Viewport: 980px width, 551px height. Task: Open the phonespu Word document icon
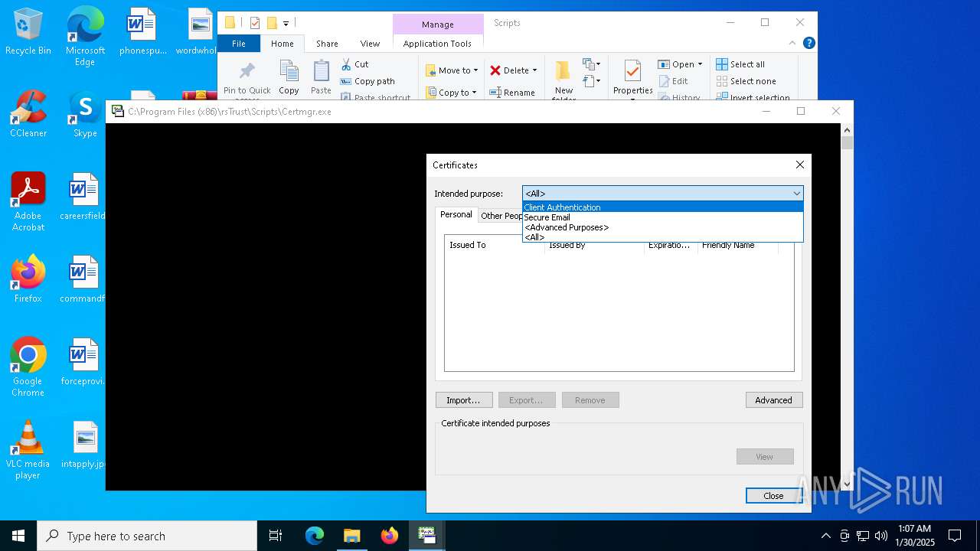tap(142, 32)
